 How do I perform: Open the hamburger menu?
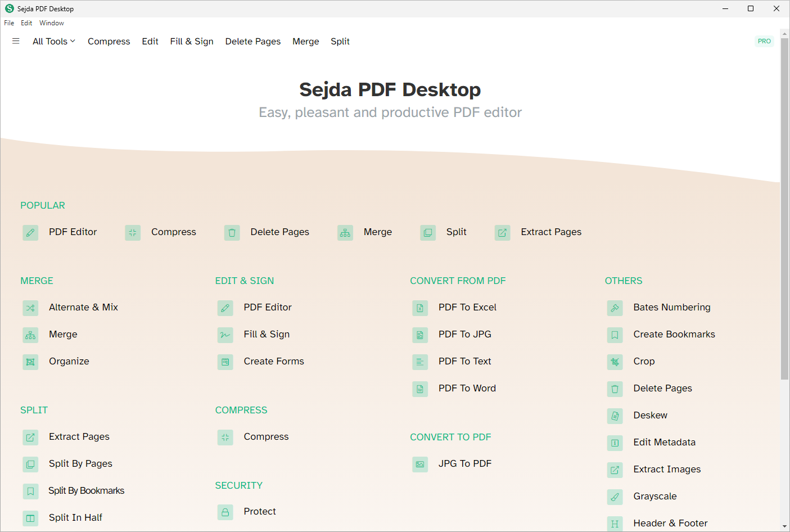[x=16, y=41]
